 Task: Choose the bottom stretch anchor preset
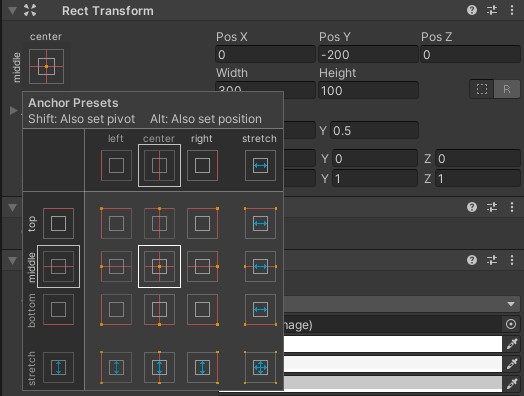pos(260,309)
